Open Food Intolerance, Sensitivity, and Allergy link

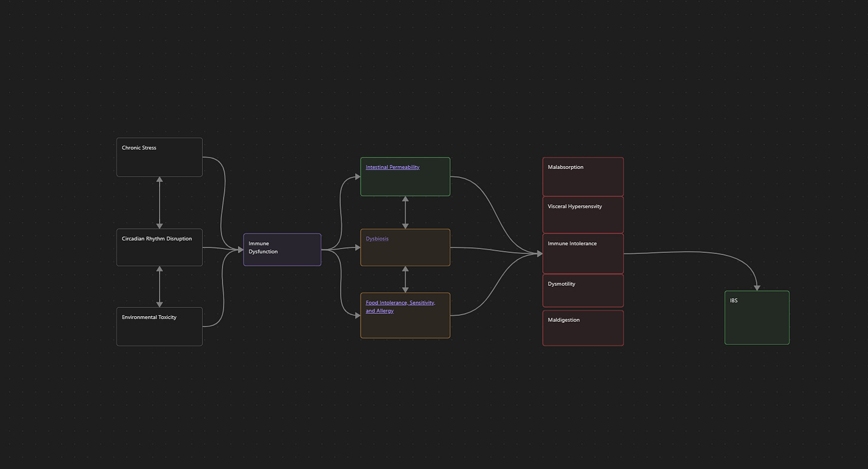pos(400,307)
